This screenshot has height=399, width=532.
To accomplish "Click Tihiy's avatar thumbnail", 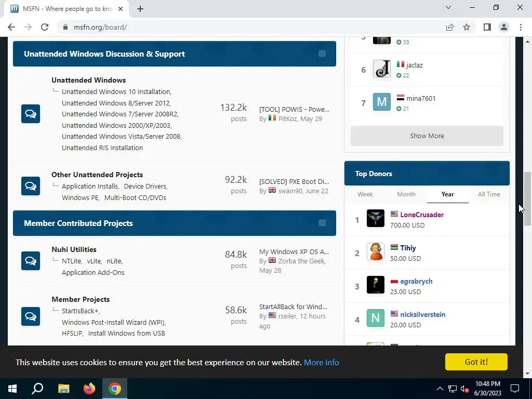I will click(x=376, y=251).
